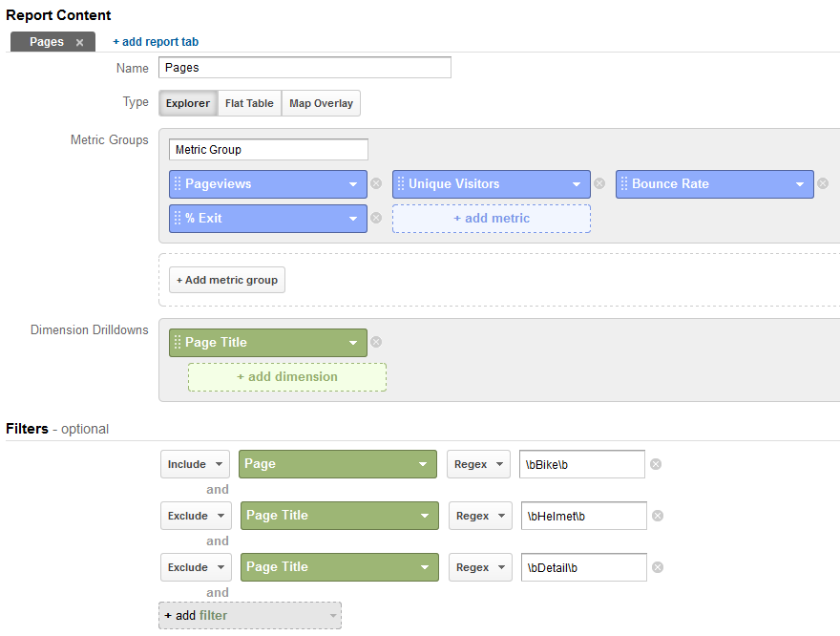The image size is (840, 636).
Task: Delete the \bDetail\b filter row
Action: pos(658,568)
